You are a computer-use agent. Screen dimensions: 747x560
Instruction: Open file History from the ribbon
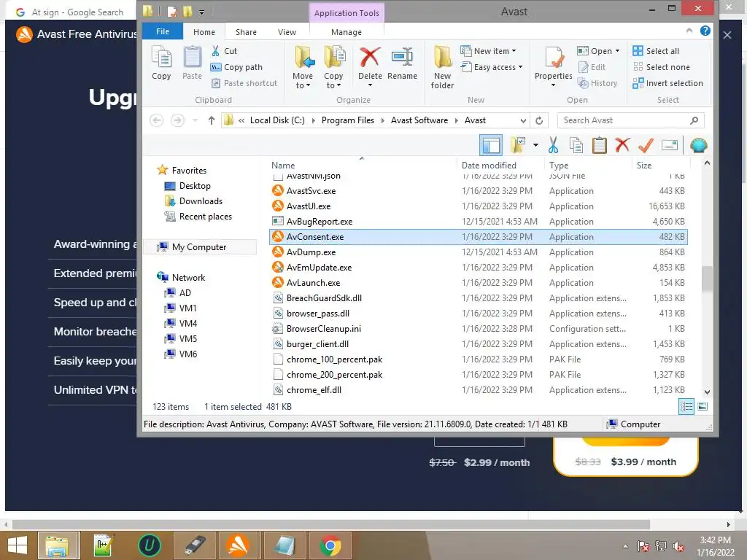(597, 83)
